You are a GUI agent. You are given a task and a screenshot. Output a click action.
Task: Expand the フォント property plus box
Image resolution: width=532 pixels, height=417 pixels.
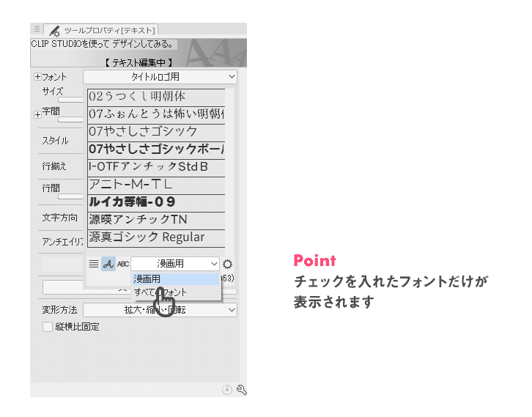click(37, 77)
